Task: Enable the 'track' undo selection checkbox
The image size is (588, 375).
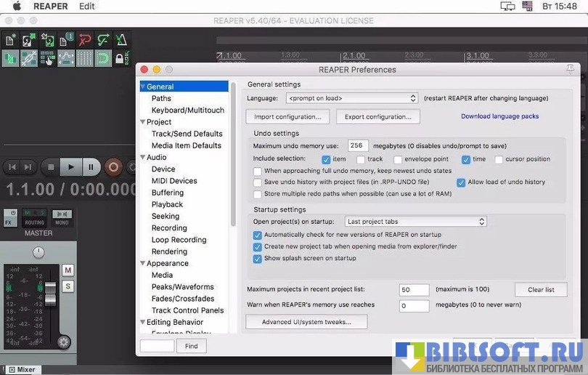Action: [x=361, y=159]
